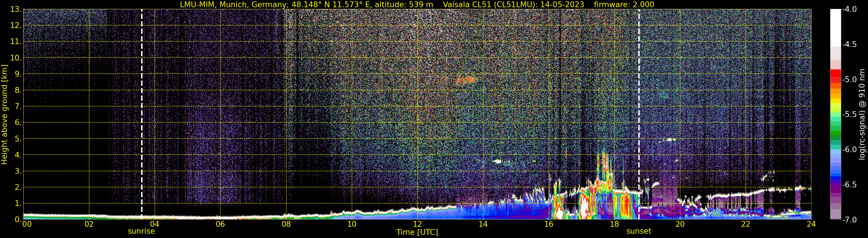Image resolution: width=868 pixels, height=238 pixels.
Task: Click the height tick label '11.'
Action: click(16, 42)
